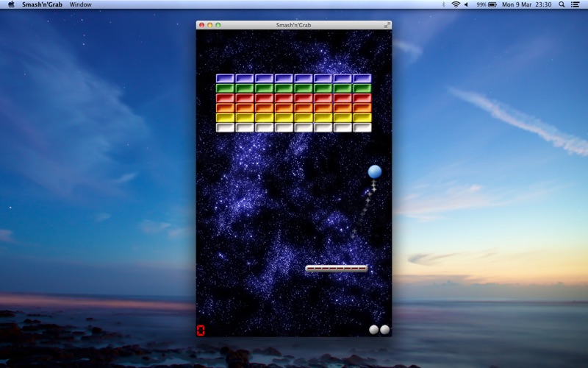Open the Notification Center list icon
This screenshot has height=368, width=588.
tap(575, 4)
